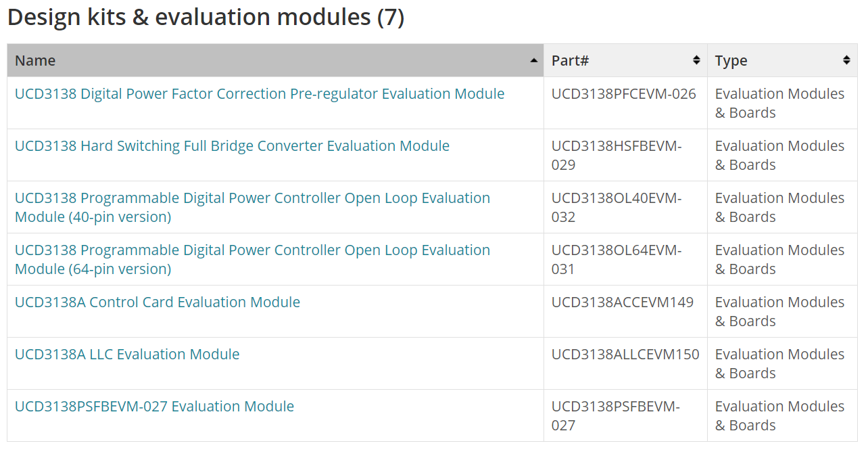Open UCD3138A Control Card Evaluation Module link
This screenshot has width=868, height=452.
tap(158, 302)
